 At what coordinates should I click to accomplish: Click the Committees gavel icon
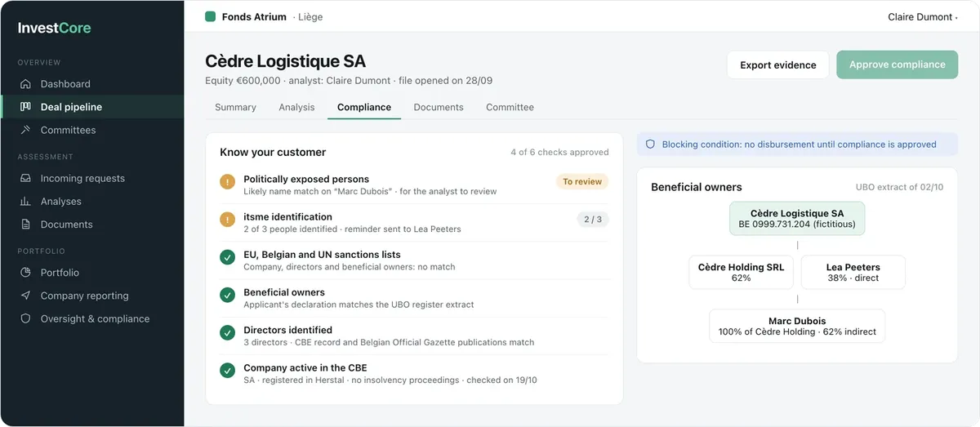(x=25, y=130)
